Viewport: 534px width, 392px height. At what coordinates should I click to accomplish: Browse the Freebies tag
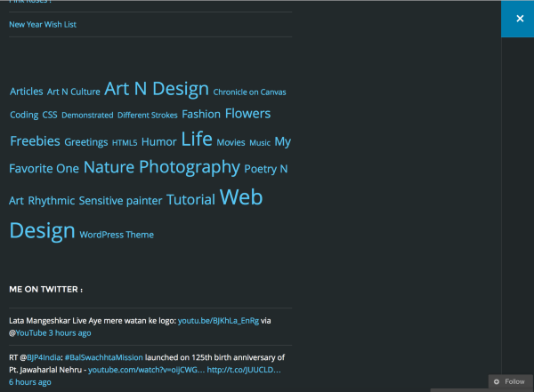coord(35,141)
